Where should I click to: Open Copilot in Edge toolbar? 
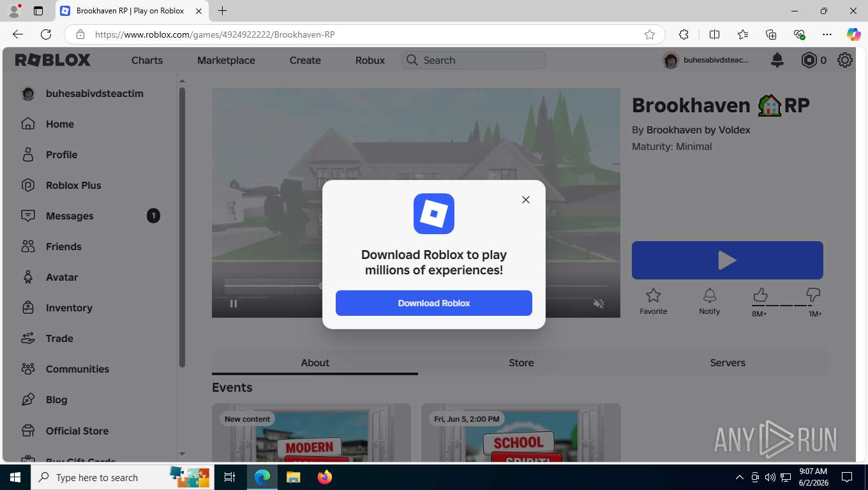pos(853,34)
